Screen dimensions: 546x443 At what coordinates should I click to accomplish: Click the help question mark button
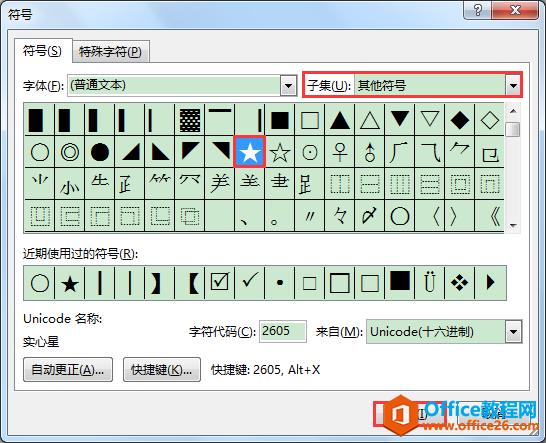(x=477, y=10)
